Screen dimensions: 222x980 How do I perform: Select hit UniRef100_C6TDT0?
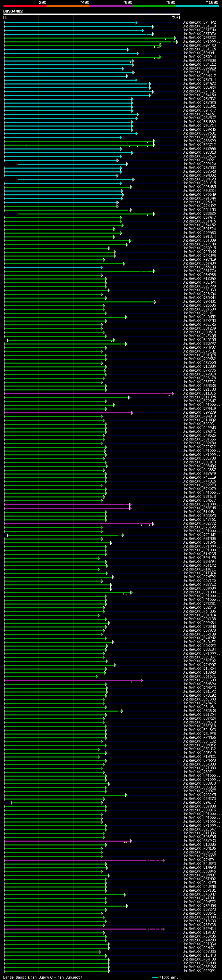(x=199, y=34)
